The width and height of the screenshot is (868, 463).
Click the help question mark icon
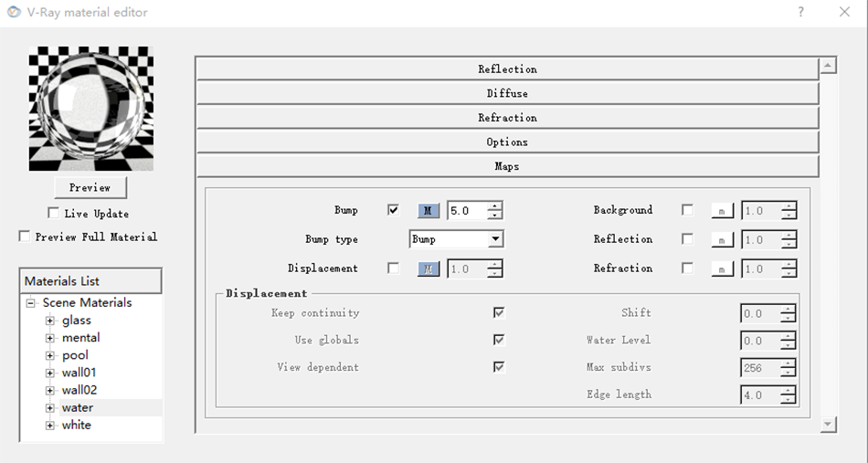[801, 12]
